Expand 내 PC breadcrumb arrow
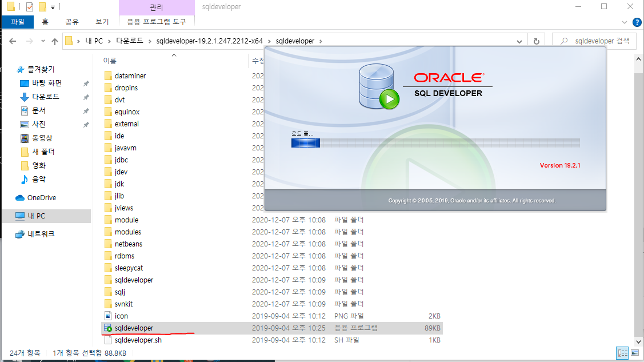The height and width of the screenshot is (362, 644). [x=109, y=41]
